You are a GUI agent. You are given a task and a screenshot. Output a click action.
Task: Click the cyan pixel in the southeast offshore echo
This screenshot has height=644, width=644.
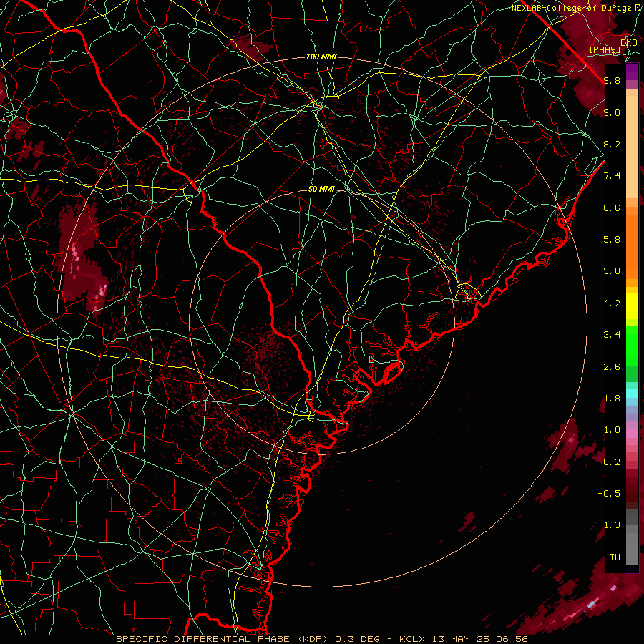click(x=592, y=605)
